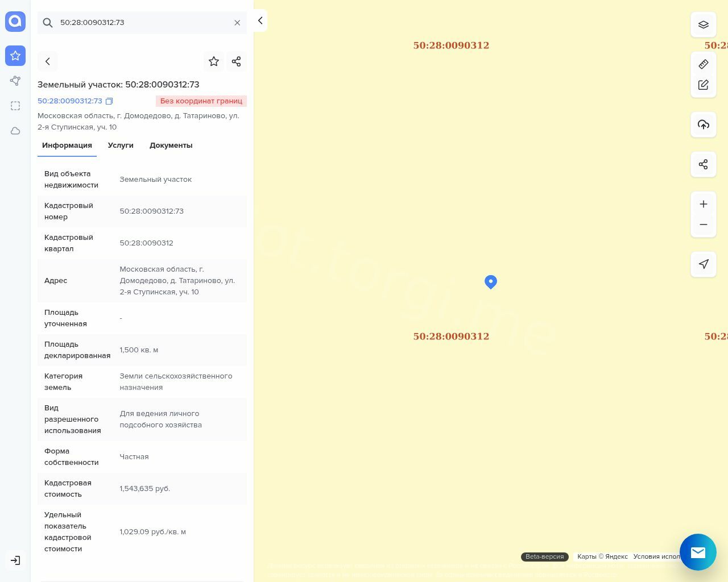Activate the draw/edit tool on map

pyautogui.click(x=703, y=85)
